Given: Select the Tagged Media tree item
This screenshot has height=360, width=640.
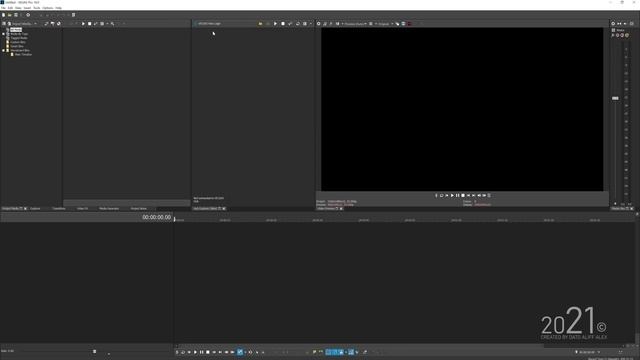Looking at the screenshot, I should [19, 38].
